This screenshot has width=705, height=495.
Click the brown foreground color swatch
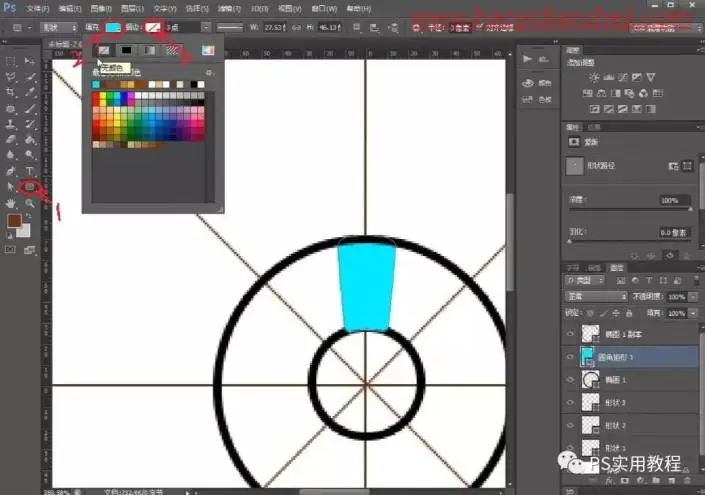tap(14, 221)
